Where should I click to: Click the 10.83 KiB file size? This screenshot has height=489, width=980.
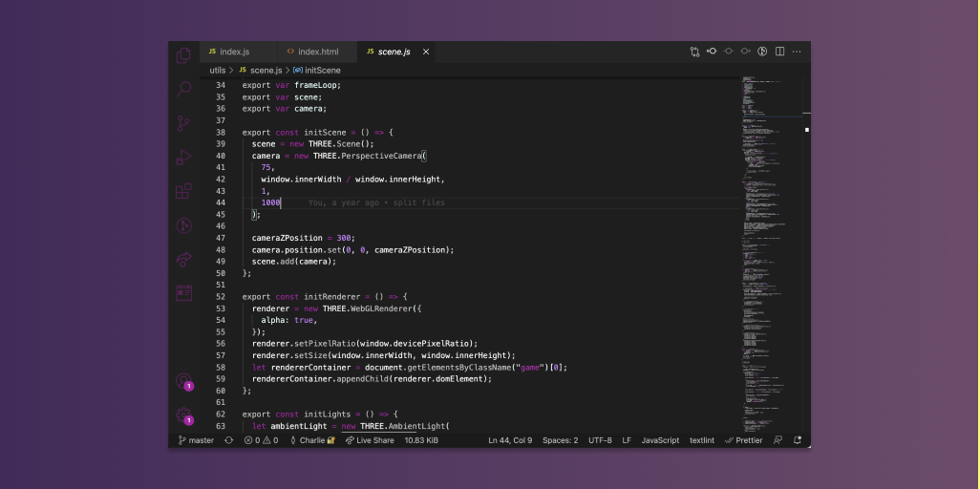421,440
